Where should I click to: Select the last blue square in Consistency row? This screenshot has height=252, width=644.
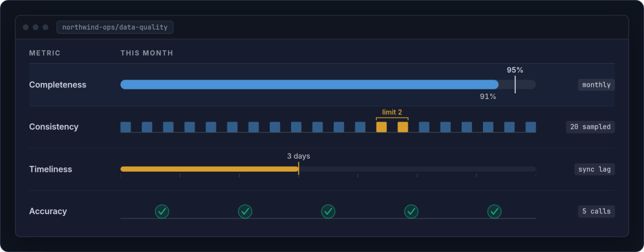(531, 127)
